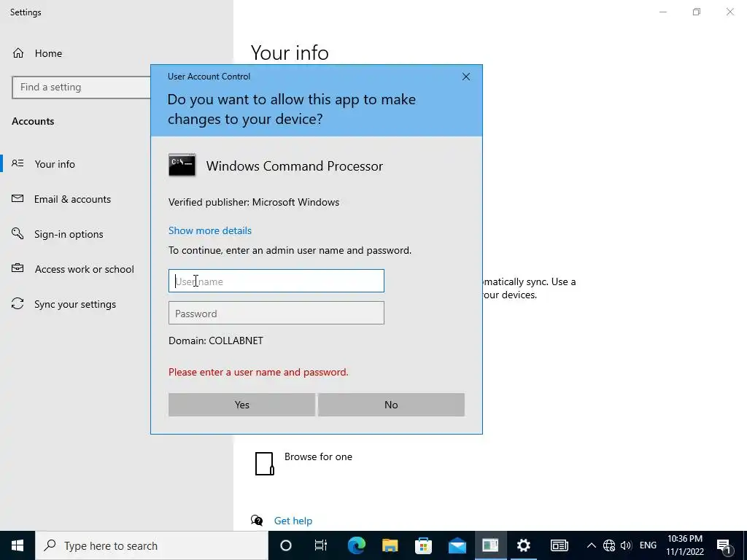This screenshot has width=747, height=560.
Task: Click the Your info person icon
Action: (x=18, y=163)
